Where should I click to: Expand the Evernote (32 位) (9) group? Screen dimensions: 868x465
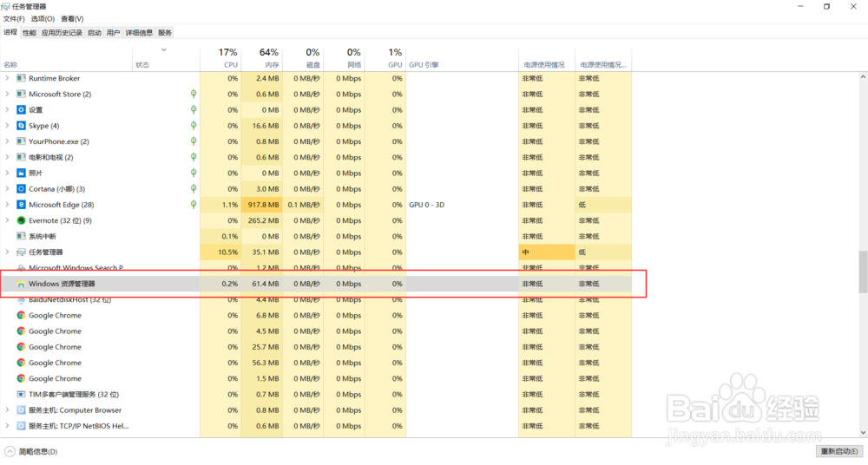point(7,220)
